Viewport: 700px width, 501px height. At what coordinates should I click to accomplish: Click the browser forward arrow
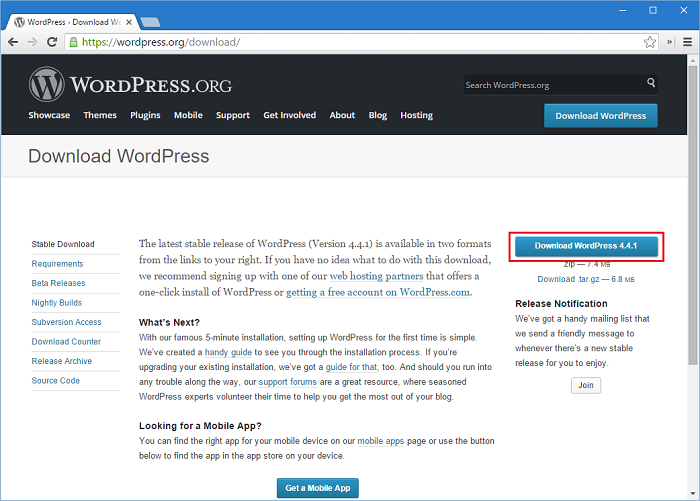(33, 42)
